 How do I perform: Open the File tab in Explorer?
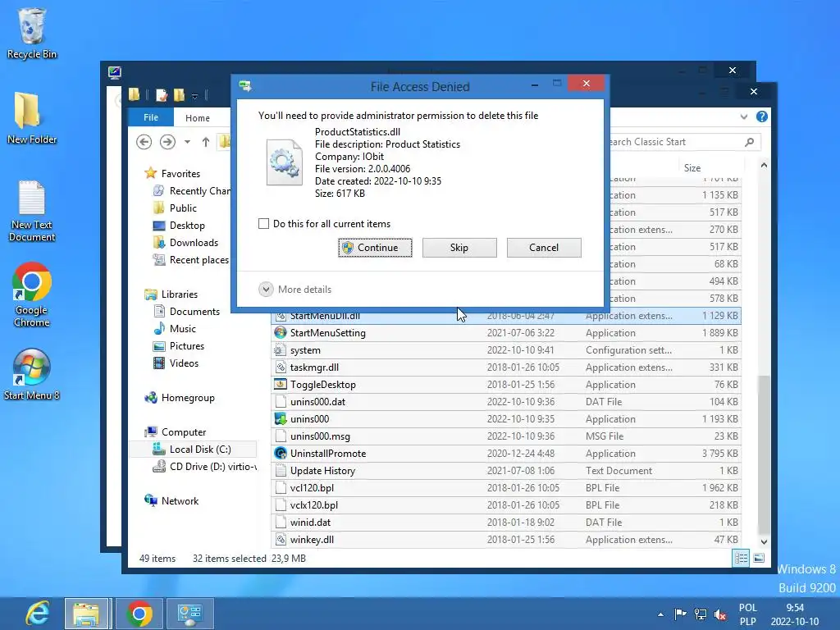click(151, 117)
